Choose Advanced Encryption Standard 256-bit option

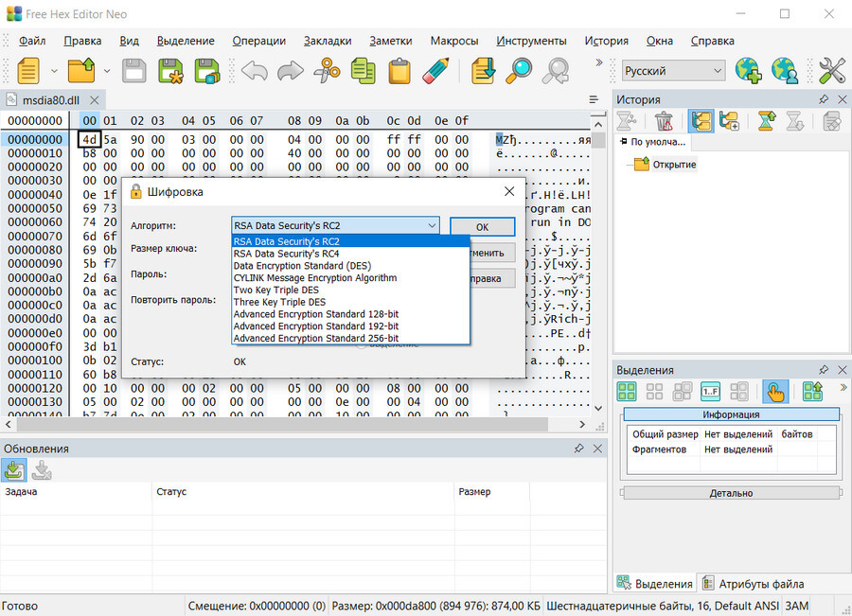pyautogui.click(x=350, y=338)
